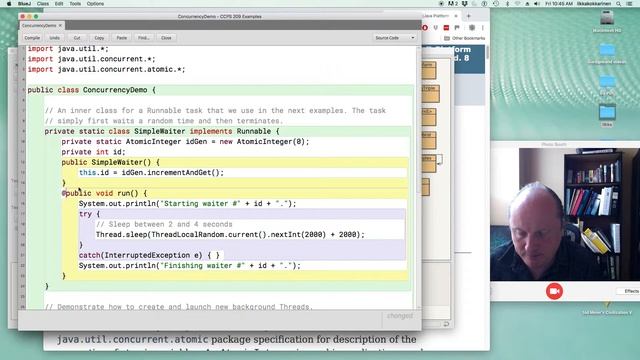Click the volume icon in the menu bar
This screenshot has height=360, width=640.
(x=536, y=4)
